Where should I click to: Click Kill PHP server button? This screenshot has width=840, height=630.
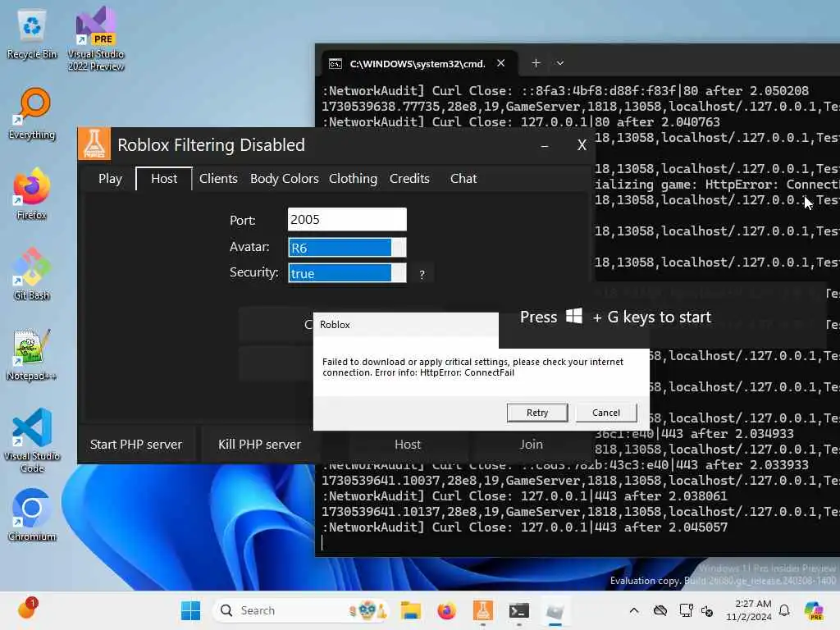[x=259, y=444]
